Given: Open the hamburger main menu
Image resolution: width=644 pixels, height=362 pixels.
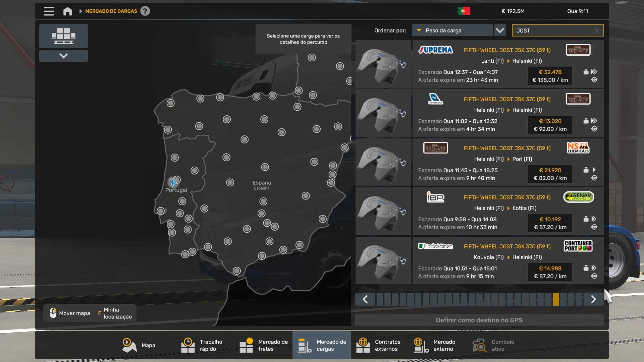Looking at the screenshot, I should tap(49, 11).
